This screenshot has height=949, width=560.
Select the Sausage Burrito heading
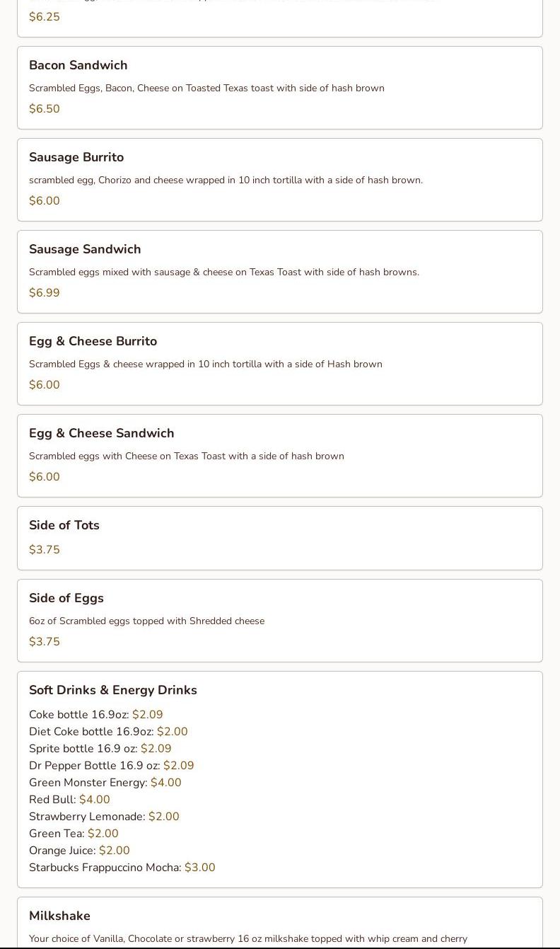[x=76, y=157]
